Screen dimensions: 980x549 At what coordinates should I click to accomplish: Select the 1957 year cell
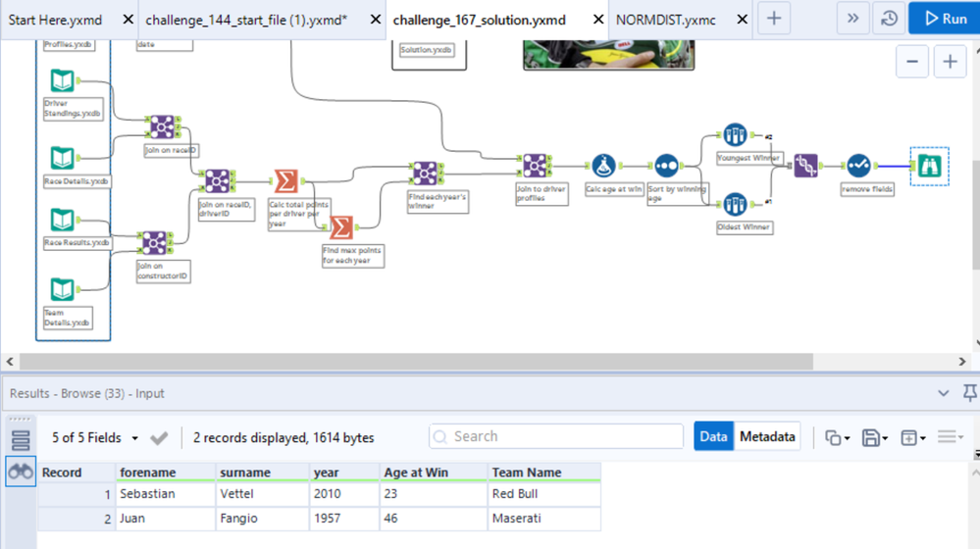click(x=344, y=519)
